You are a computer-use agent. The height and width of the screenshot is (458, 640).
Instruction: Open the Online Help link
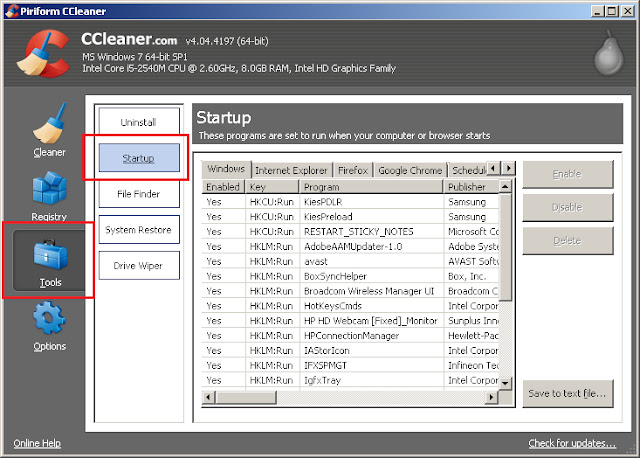coord(37,443)
